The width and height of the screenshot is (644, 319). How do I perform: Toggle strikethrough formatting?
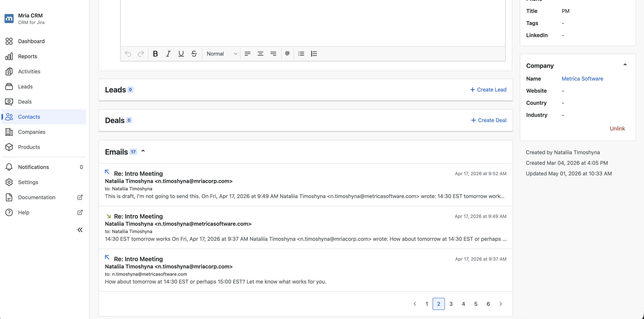tap(194, 54)
